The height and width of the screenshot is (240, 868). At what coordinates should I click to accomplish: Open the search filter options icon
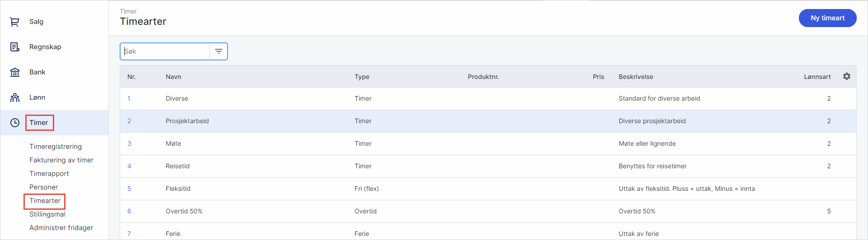(219, 51)
